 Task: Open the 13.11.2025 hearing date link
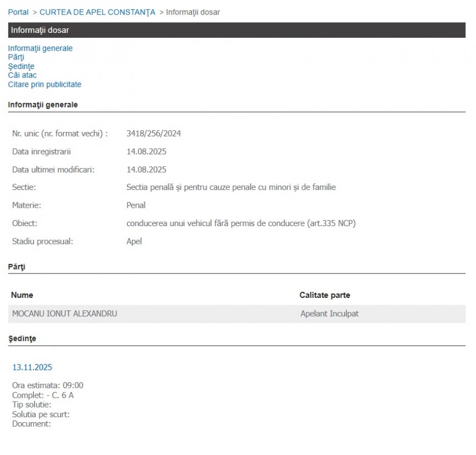(32, 367)
